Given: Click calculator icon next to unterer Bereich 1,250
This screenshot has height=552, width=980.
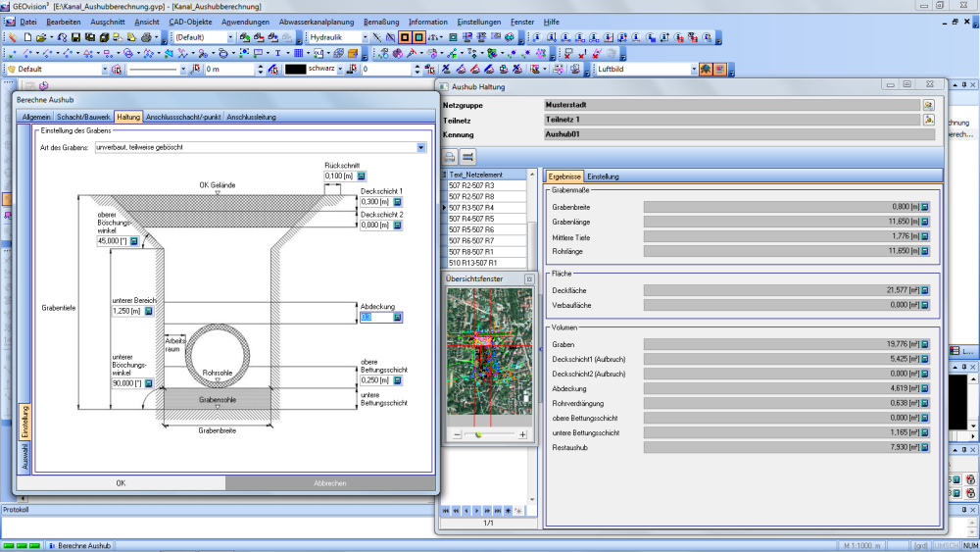Looking at the screenshot, I should click(149, 311).
